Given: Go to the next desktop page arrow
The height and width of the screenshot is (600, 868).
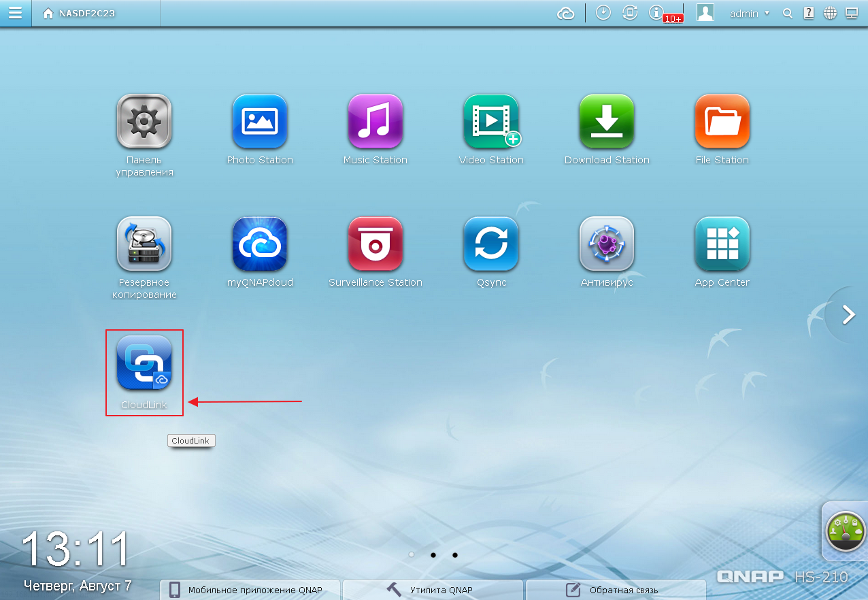Looking at the screenshot, I should tap(848, 315).
